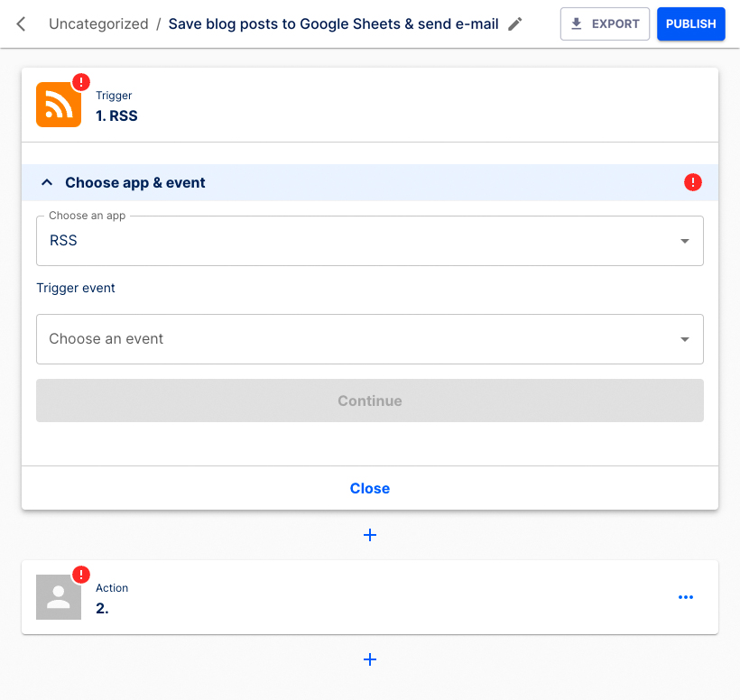Click the Close link under the trigger settings

pos(370,487)
